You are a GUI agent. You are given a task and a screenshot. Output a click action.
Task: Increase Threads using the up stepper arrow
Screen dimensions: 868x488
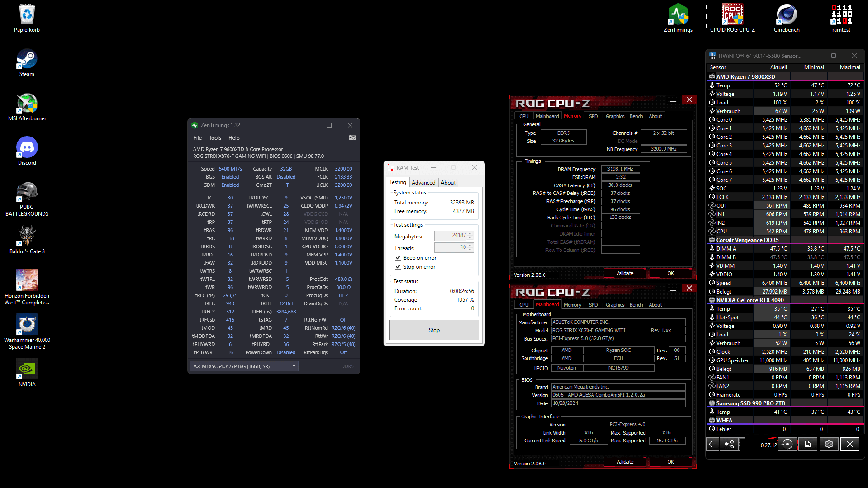[470, 245]
